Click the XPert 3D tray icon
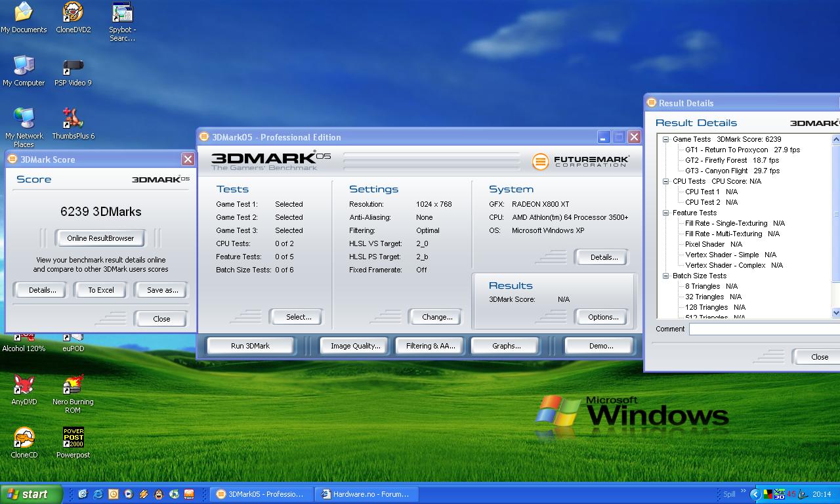The height and width of the screenshot is (504, 840). [x=780, y=494]
